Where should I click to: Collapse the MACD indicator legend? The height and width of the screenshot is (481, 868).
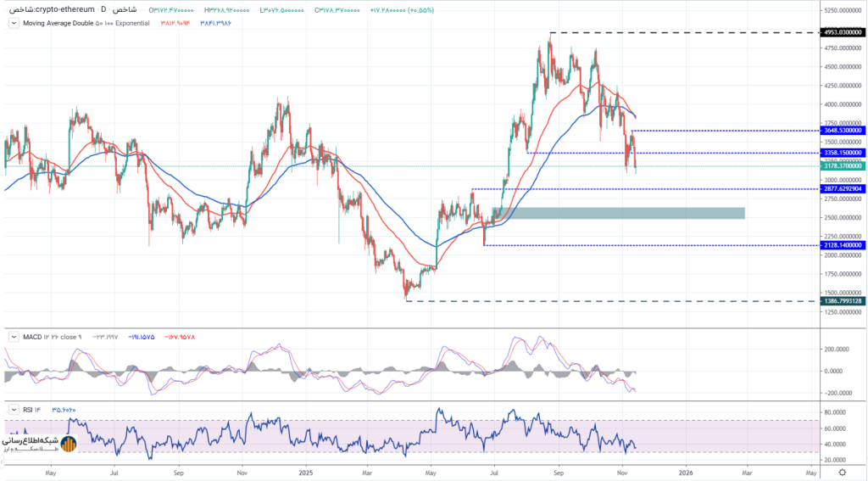[x=12, y=337]
